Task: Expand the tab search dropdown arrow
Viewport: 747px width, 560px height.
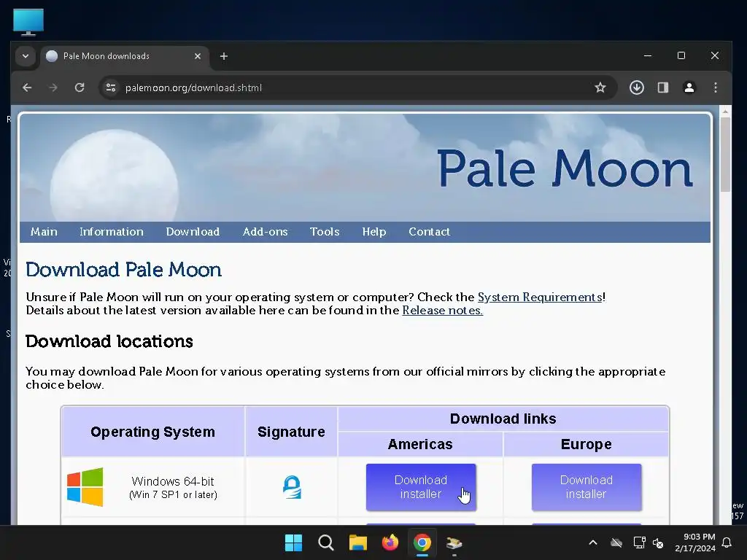Action: pyautogui.click(x=26, y=56)
